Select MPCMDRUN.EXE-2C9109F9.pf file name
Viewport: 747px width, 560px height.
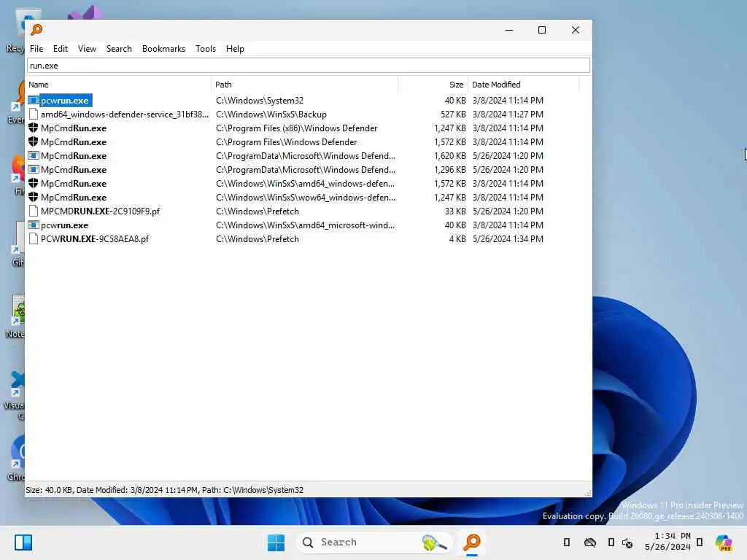tap(101, 211)
